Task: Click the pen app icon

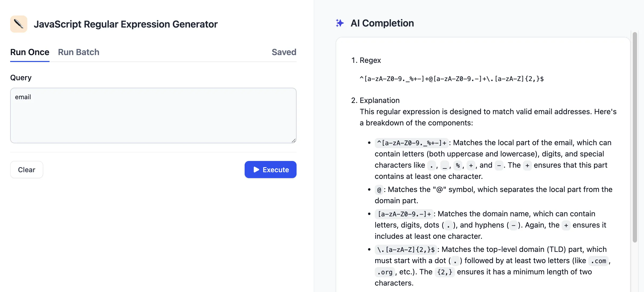Action: (x=18, y=24)
